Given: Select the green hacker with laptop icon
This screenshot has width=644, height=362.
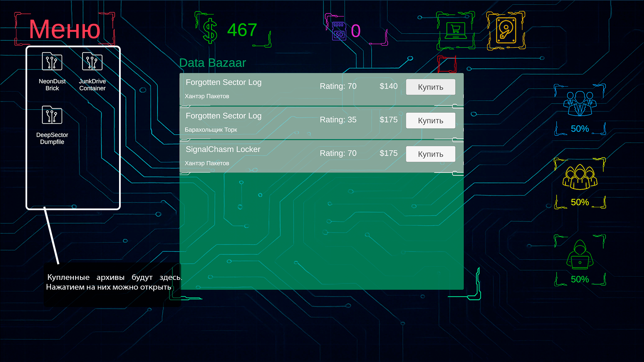Looking at the screenshot, I should coord(580,255).
